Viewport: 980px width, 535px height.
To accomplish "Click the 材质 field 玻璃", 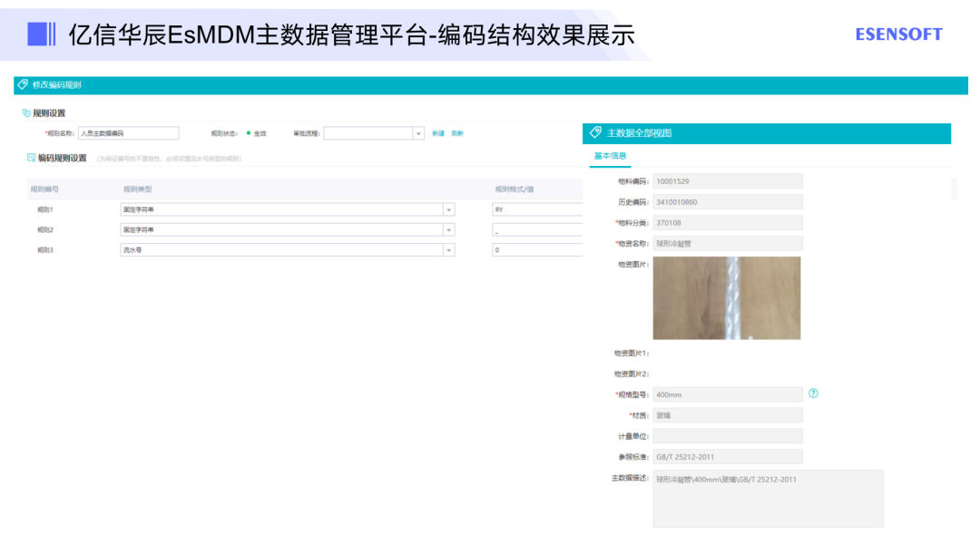I will [728, 415].
